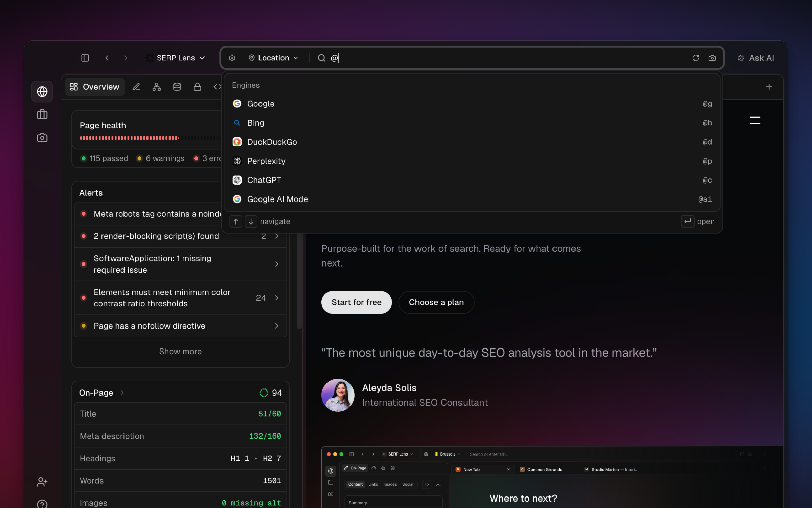Select Perplexity engine from the list

click(472, 161)
